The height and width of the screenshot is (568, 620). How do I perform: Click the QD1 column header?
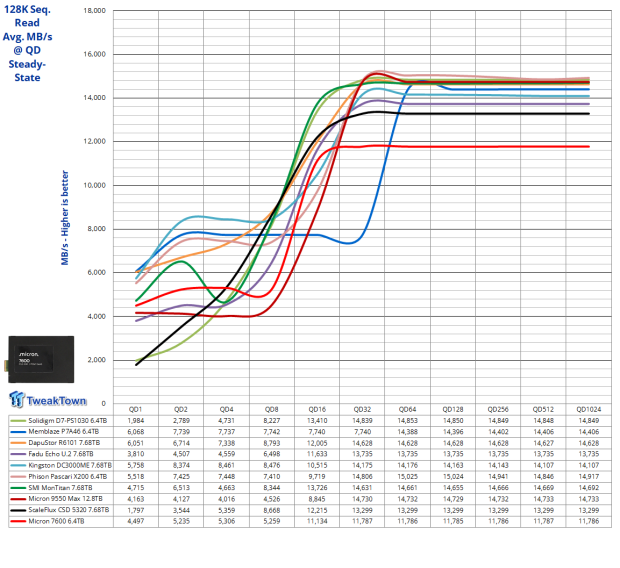pos(136,409)
